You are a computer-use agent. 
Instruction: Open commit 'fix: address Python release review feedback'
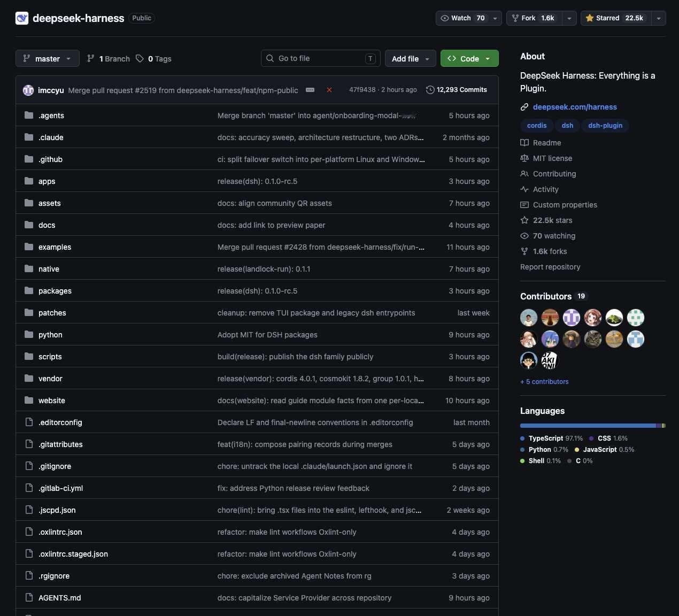pyautogui.click(x=294, y=488)
